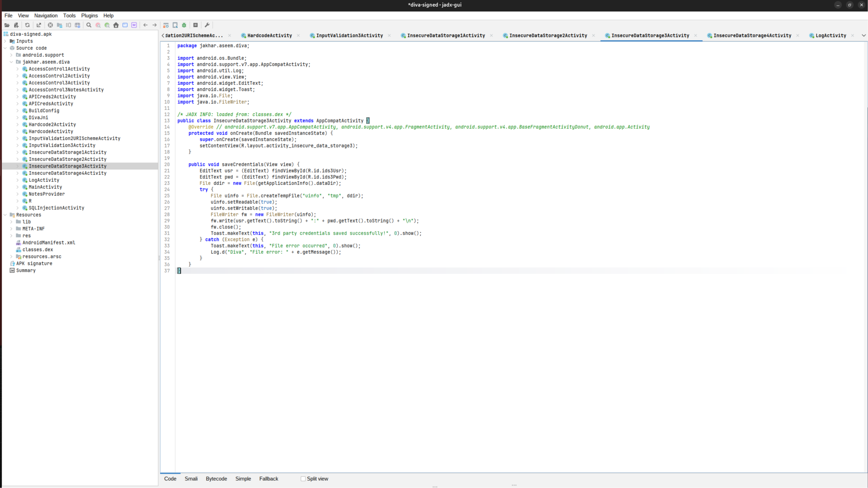Navigate back with left arrow icon
The image size is (868, 488).
point(146,25)
